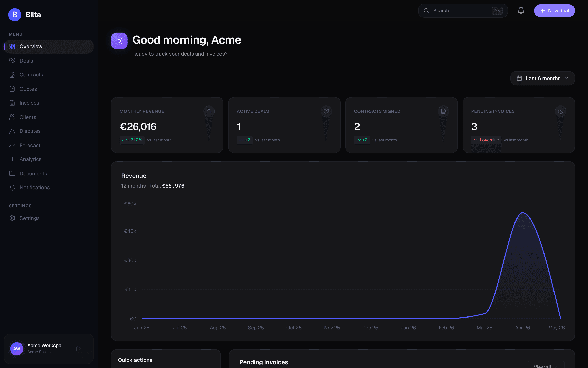Click the signed-document icon on Contracts Signed card
This screenshot has width=588, height=368.
443,111
